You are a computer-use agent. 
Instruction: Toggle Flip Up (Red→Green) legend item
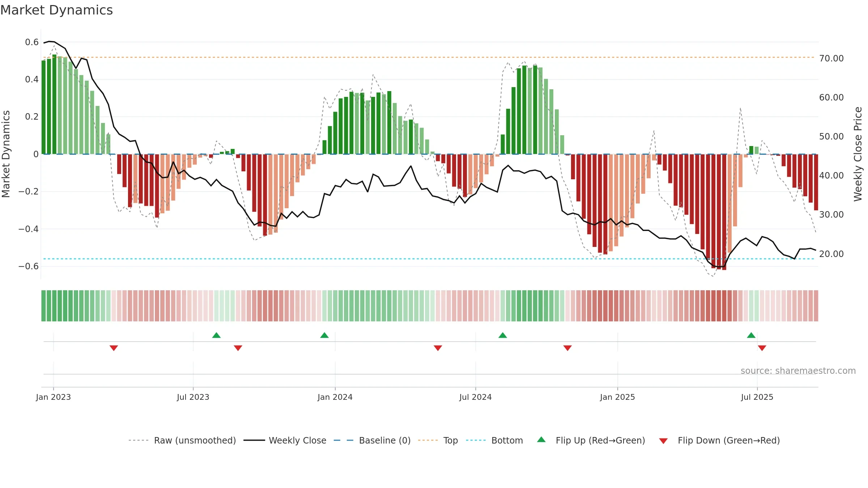coord(591,440)
